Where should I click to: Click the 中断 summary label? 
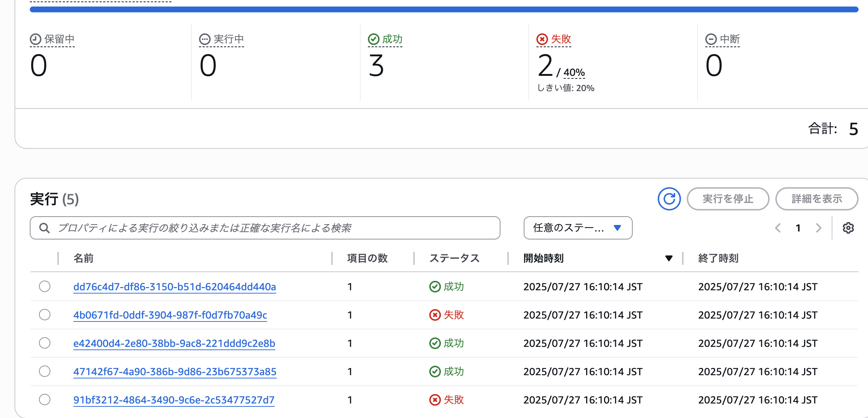point(730,39)
